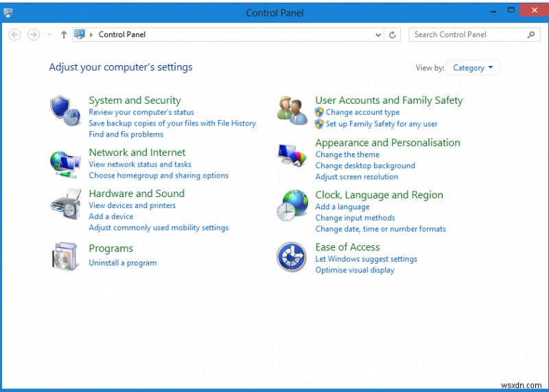
Task: Open the User Accounts people icon
Action: [292, 111]
